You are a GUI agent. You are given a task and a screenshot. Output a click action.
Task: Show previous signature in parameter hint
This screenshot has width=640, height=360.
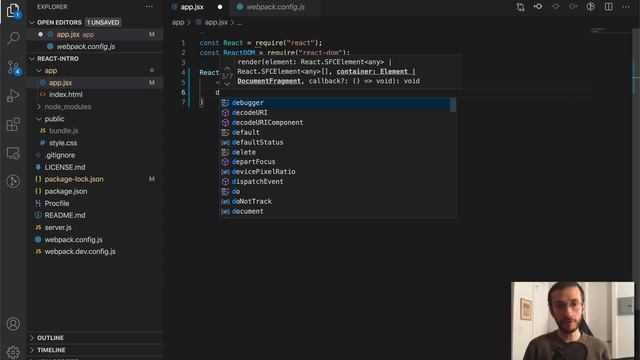tap(227, 69)
